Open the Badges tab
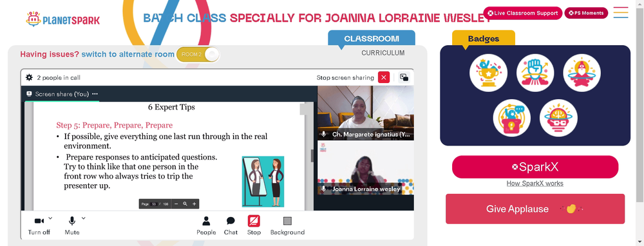This screenshot has width=644, height=246. [x=484, y=38]
